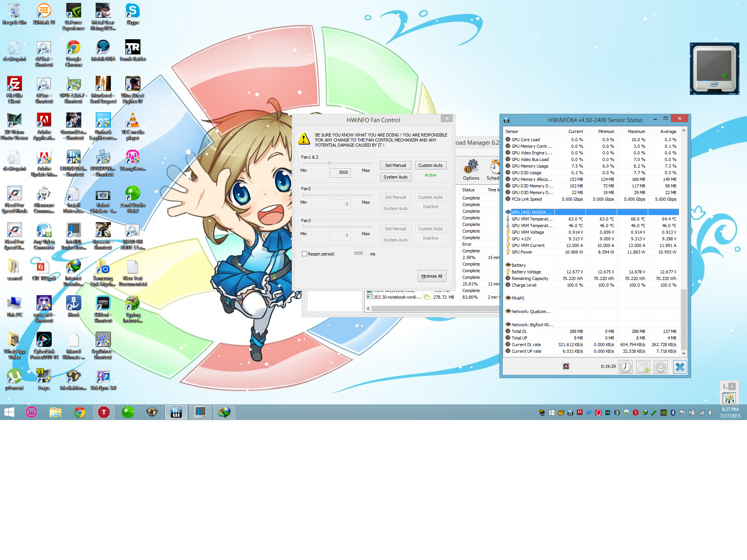The image size is (747, 560).
Task: Click the Fan1 & 2 RPM field showing 3000
Action: [x=340, y=172]
